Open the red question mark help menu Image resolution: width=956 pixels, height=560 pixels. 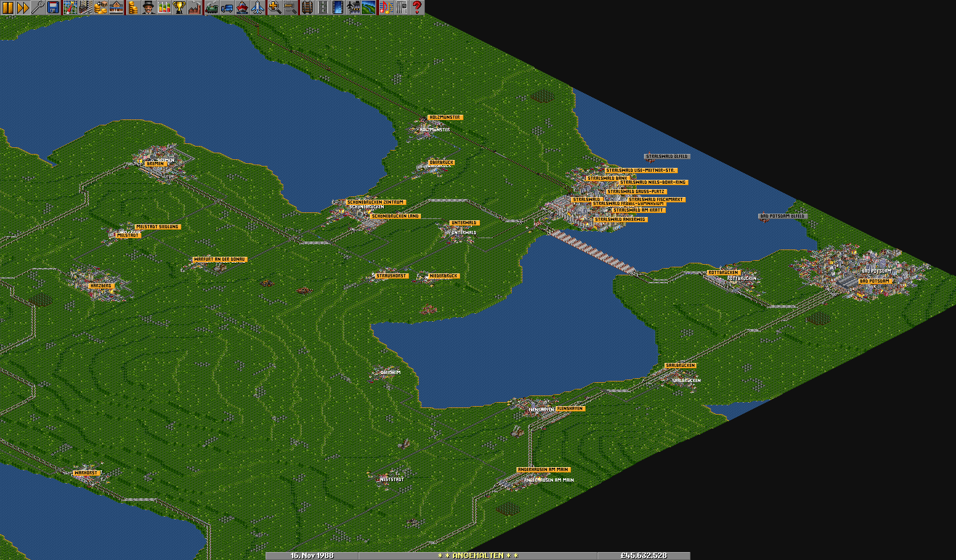point(417,7)
